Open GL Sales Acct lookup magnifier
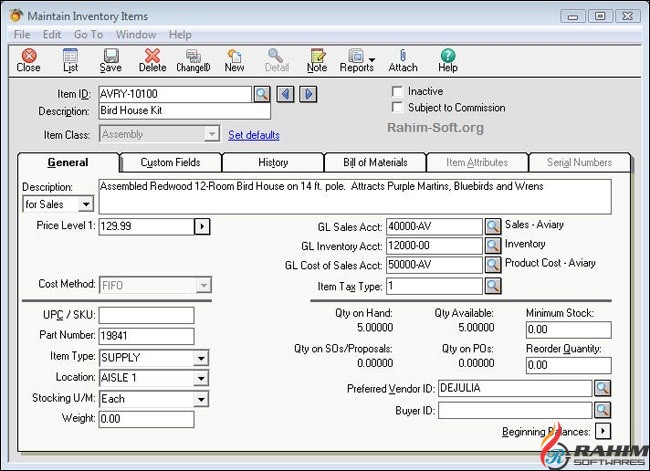The height and width of the screenshot is (471, 650). point(492,227)
